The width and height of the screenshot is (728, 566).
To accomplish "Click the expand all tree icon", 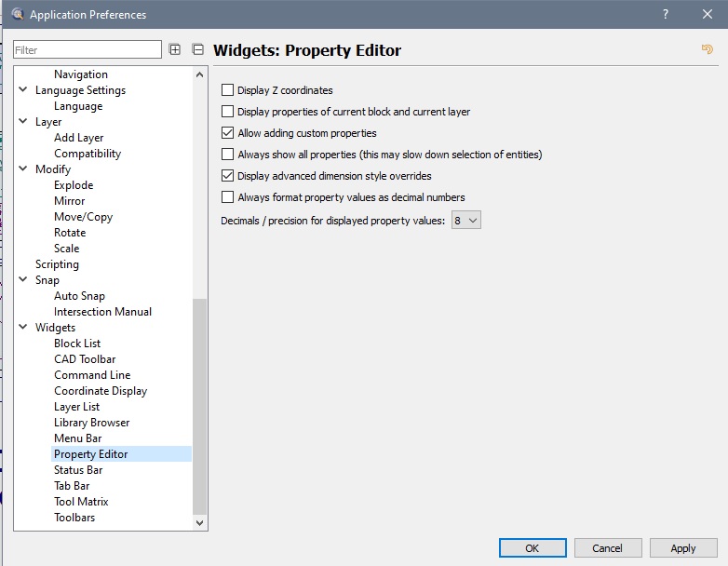I will pos(175,49).
